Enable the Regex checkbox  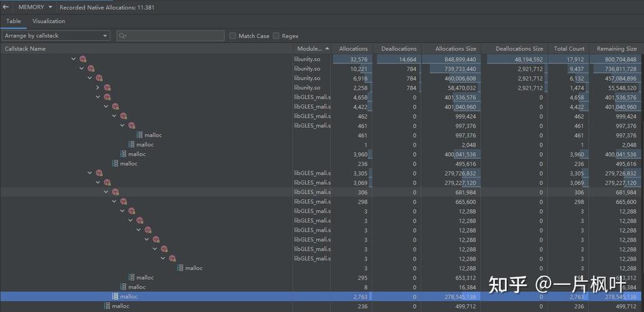276,36
